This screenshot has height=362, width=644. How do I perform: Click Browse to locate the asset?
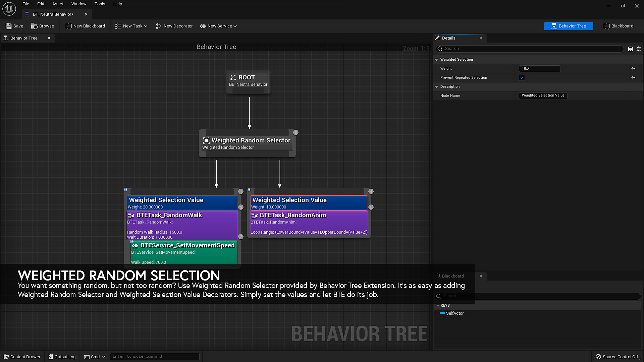[x=43, y=26]
